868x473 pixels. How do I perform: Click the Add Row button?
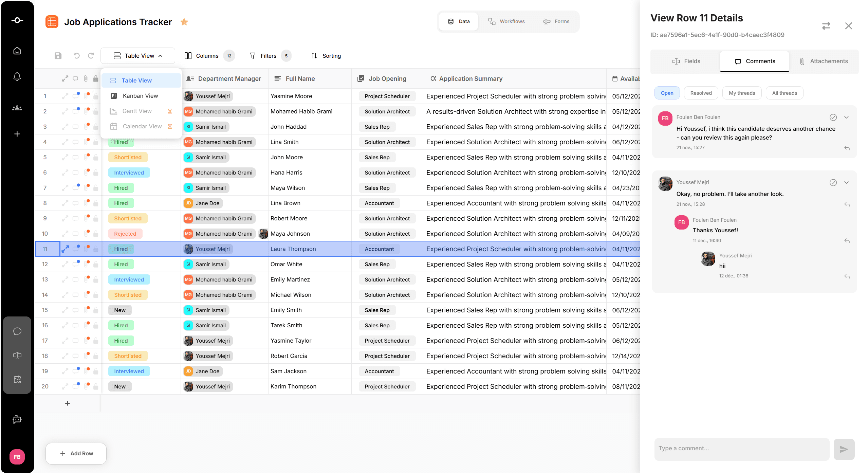coord(76,453)
